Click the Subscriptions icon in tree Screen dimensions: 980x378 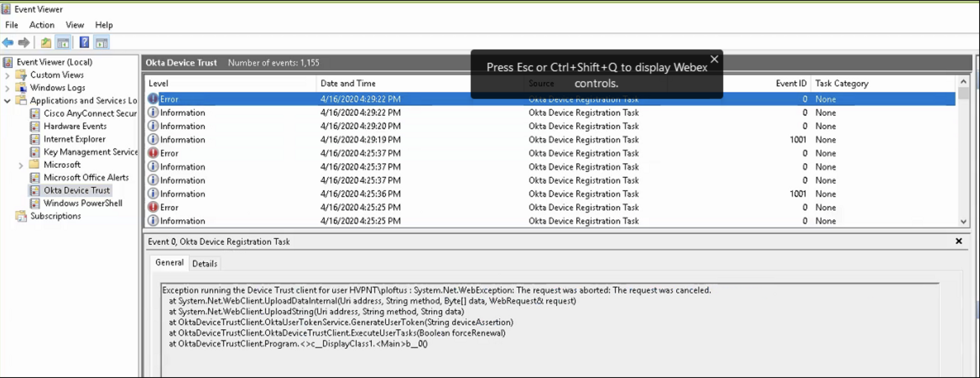(x=21, y=216)
